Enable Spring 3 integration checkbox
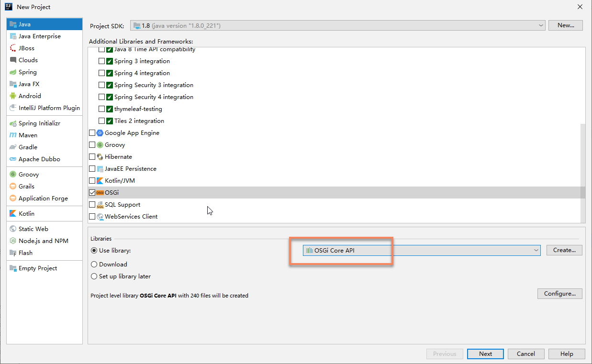 click(101, 61)
